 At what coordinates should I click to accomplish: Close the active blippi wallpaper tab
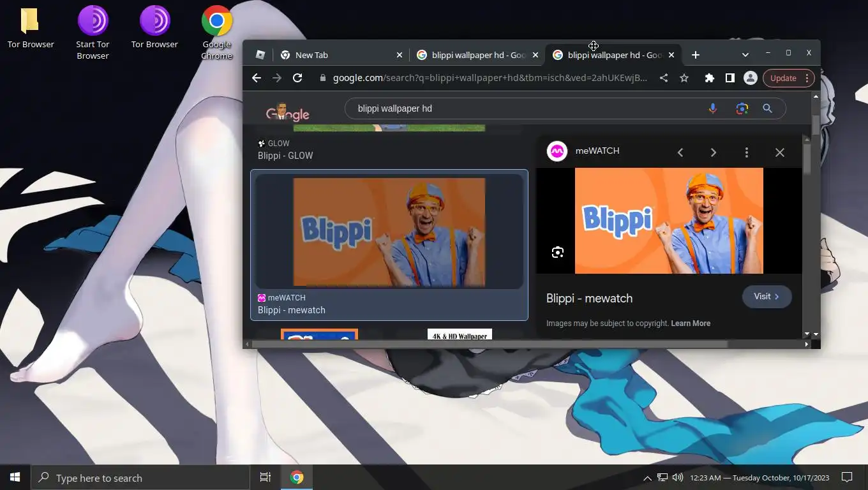671,55
